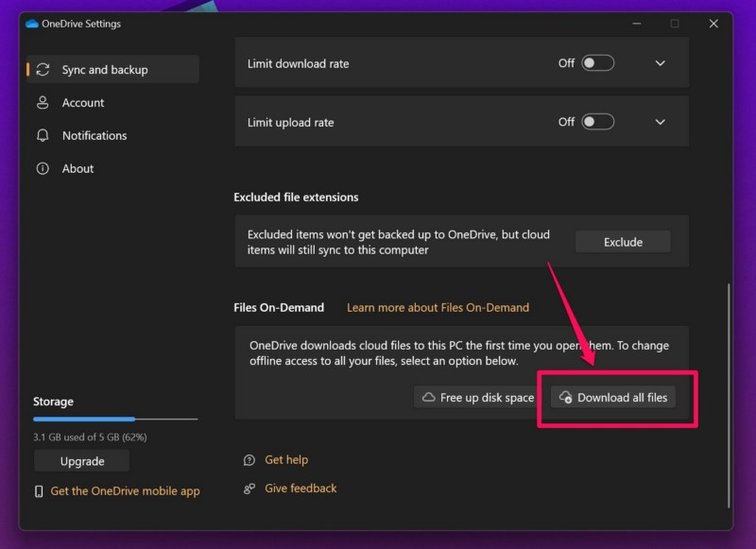Turn on the Limit upload rate switch

[597, 122]
